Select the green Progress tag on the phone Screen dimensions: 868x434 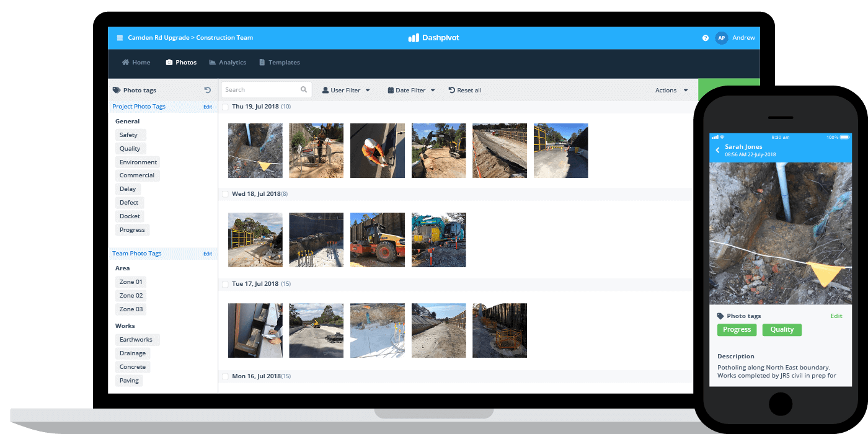coord(737,329)
